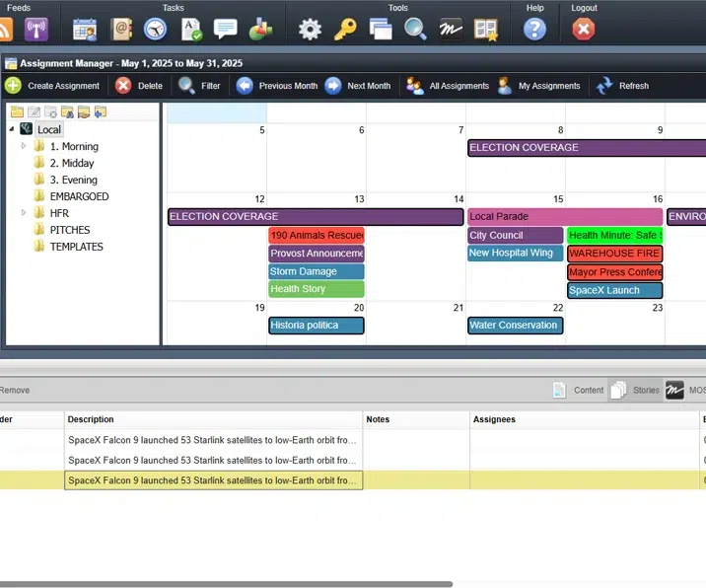Sort by the Description column header
The height and width of the screenshot is (588, 706).
pos(213,419)
